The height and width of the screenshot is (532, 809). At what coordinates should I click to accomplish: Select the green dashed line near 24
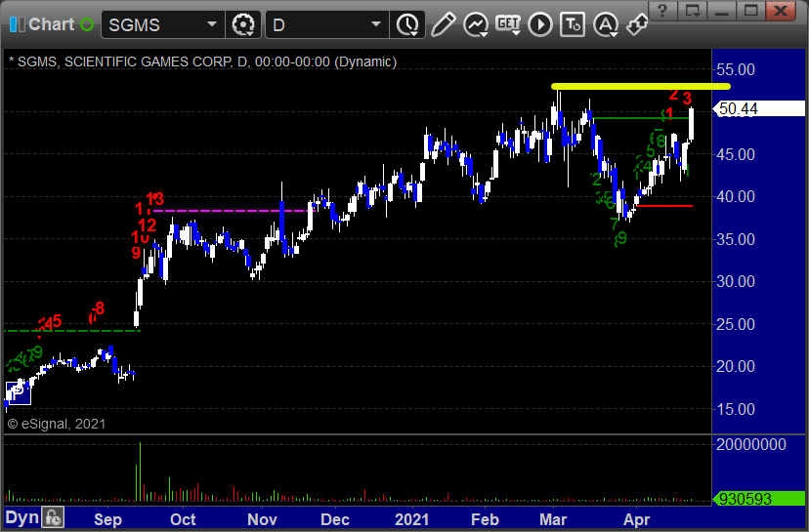click(72, 331)
